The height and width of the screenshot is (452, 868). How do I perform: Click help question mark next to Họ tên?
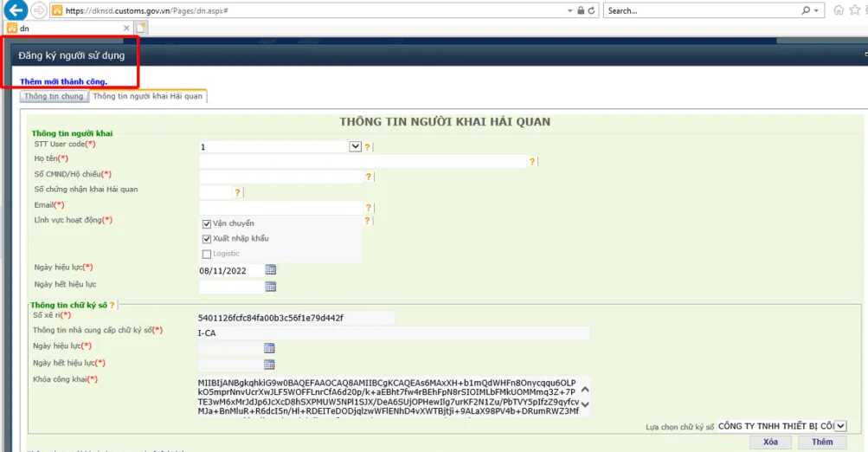coord(532,161)
